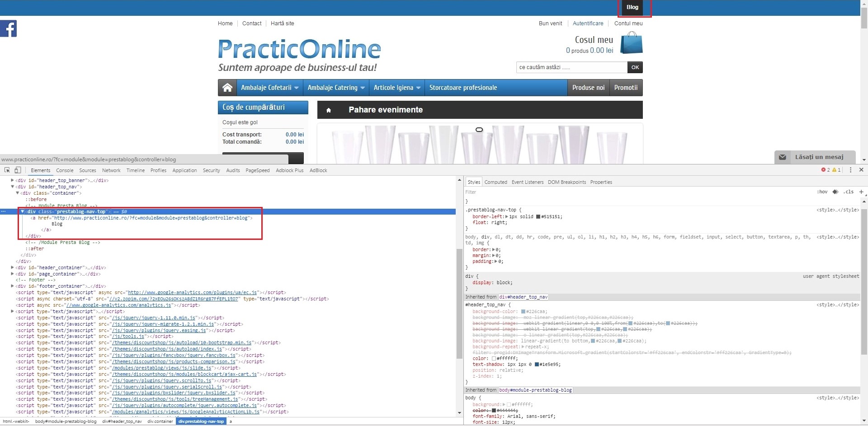The height and width of the screenshot is (426, 868).
Task: Open the shopping bag cart icon
Action: pyautogui.click(x=631, y=43)
